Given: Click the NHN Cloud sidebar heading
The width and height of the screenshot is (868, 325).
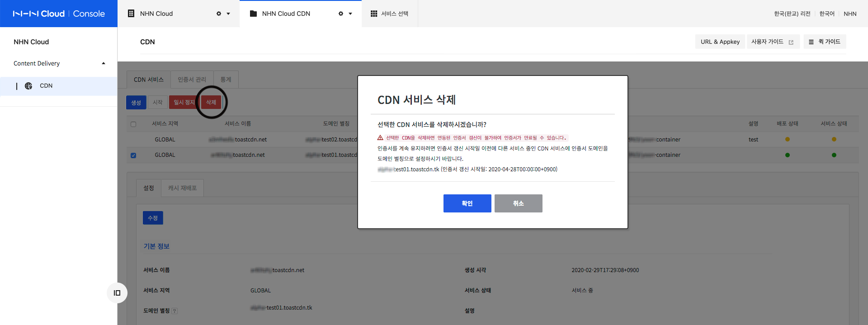Looking at the screenshot, I should click(31, 42).
